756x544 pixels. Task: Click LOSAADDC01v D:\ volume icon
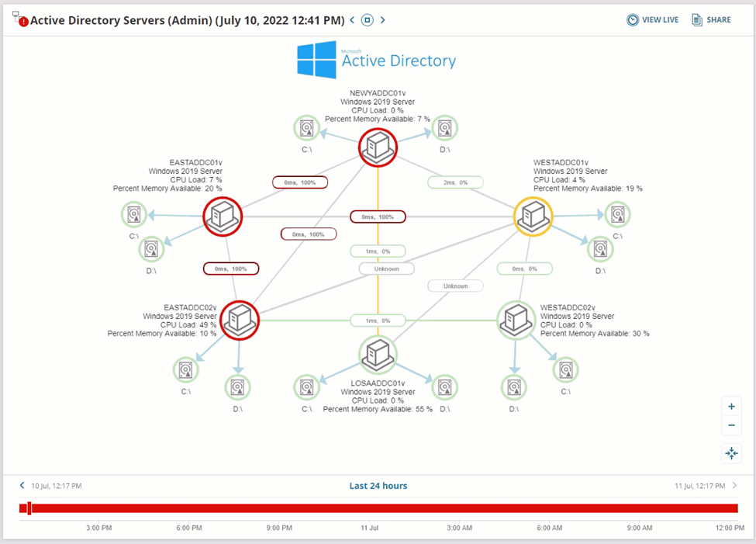(x=444, y=387)
